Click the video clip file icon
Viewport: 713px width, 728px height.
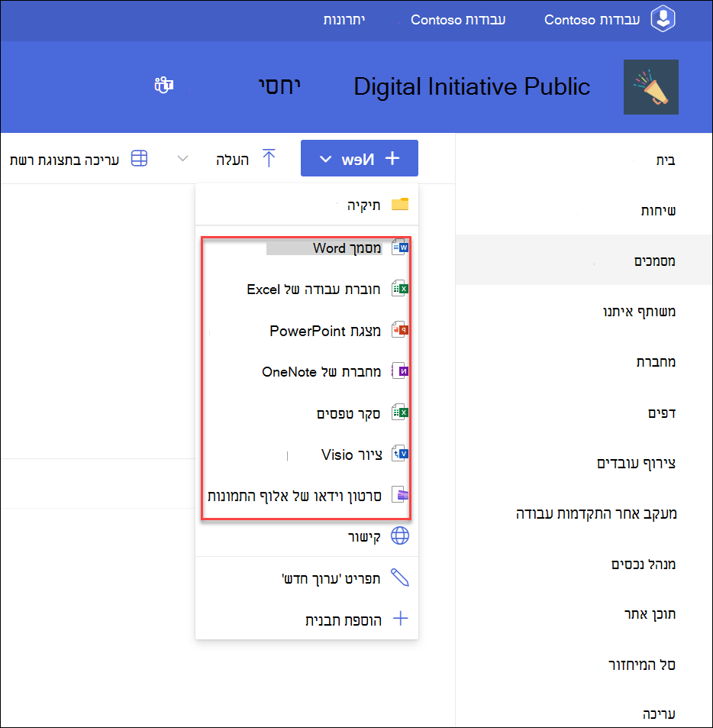click(x=400, y=495)
